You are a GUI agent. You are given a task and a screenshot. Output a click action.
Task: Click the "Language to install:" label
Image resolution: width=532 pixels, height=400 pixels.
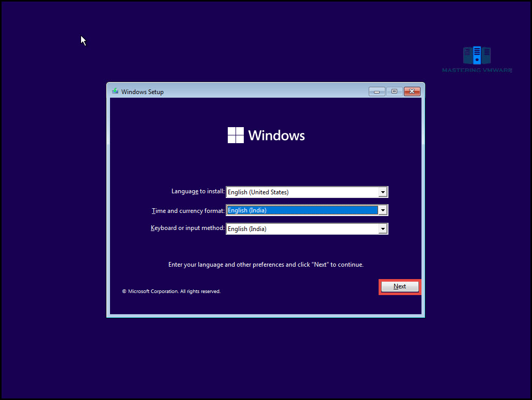point(198,192)
